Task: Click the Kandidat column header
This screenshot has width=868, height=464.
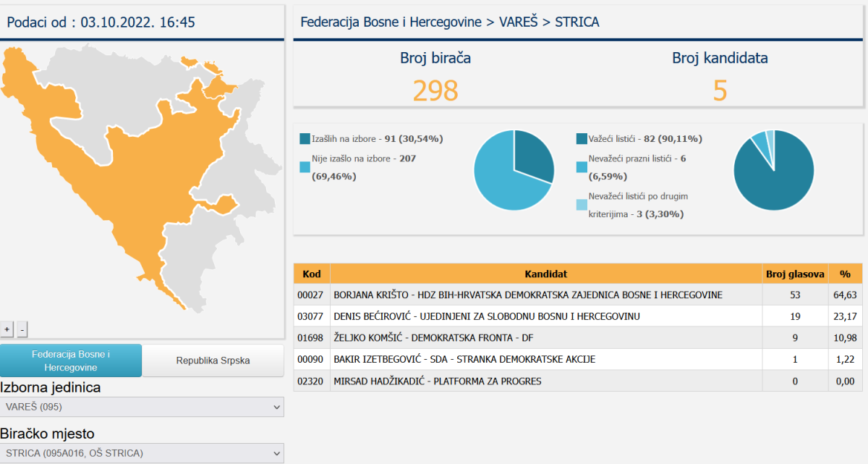Action: click(x=546, y=274)
